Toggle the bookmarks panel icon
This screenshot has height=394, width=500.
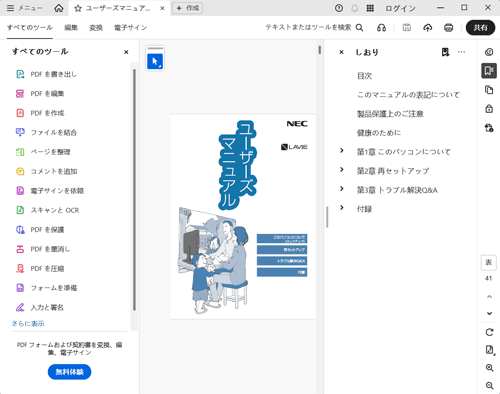489,71
